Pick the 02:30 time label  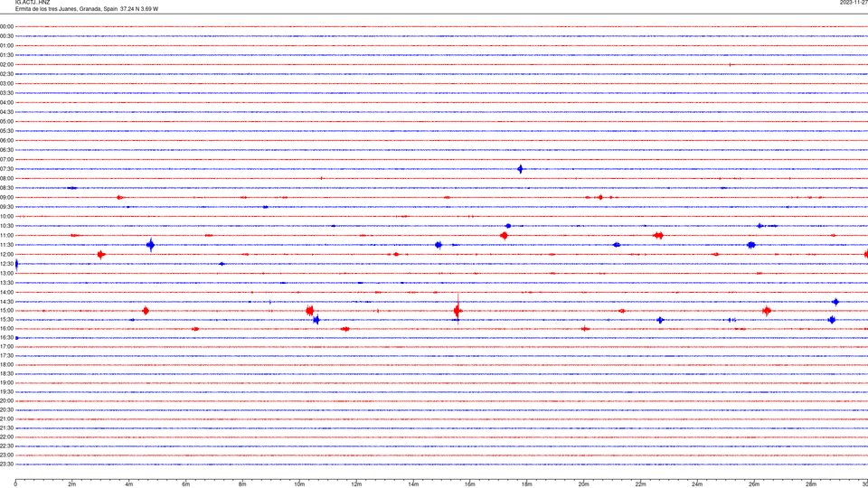click(x=6, y=73)
